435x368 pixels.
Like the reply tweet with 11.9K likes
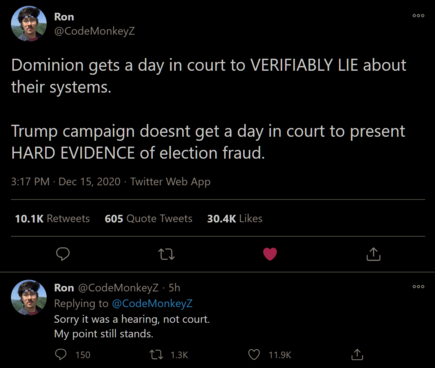254,355
